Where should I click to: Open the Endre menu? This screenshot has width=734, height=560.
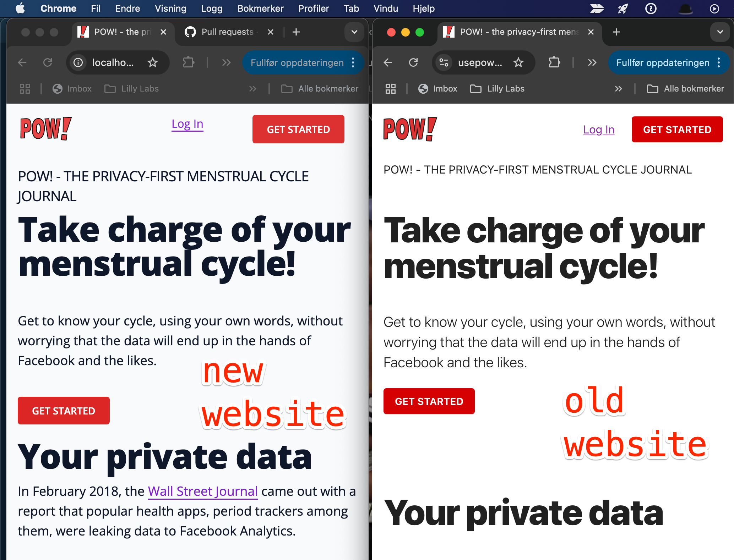pos(127,8)
